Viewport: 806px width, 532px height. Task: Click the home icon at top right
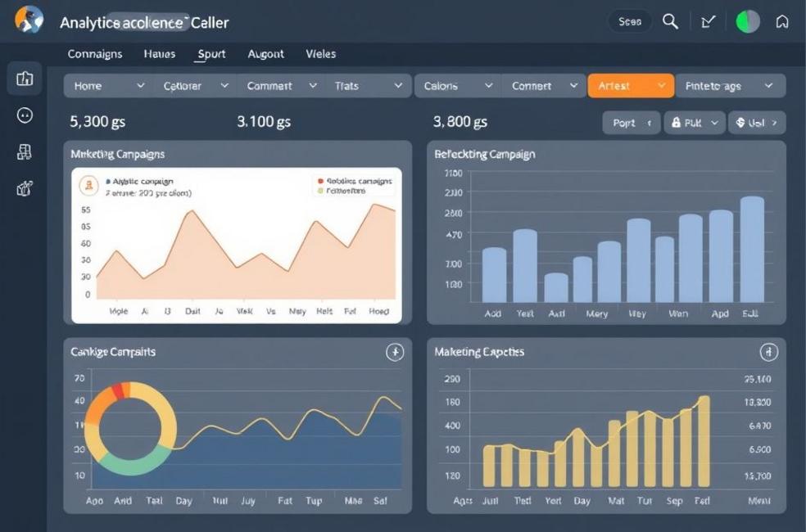tap(782, 22)
